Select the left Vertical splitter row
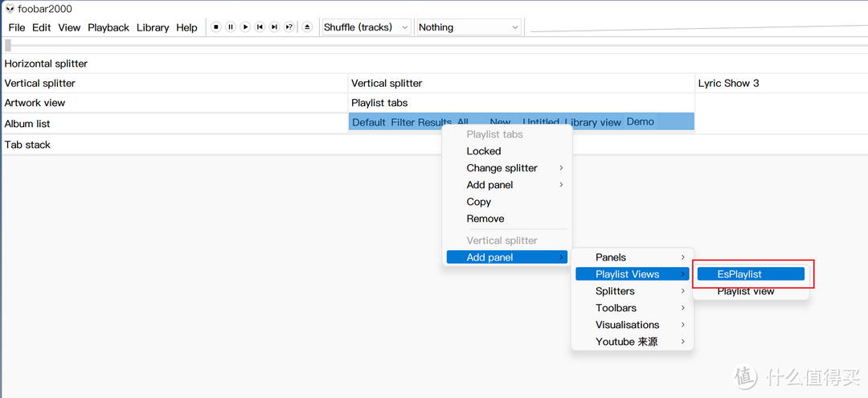The width and height of the screenshot is (868, 398). pos(174,83)
